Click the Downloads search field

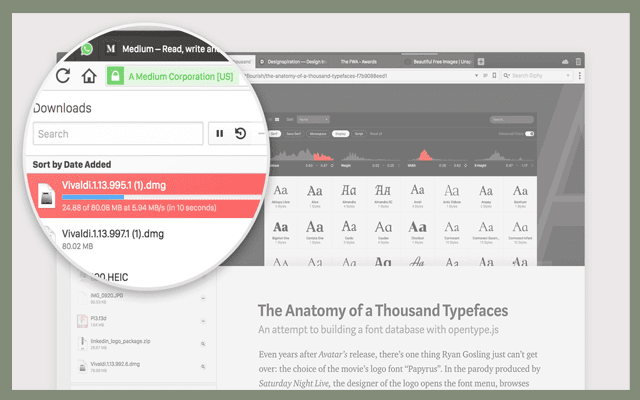[x=118, y=133]
